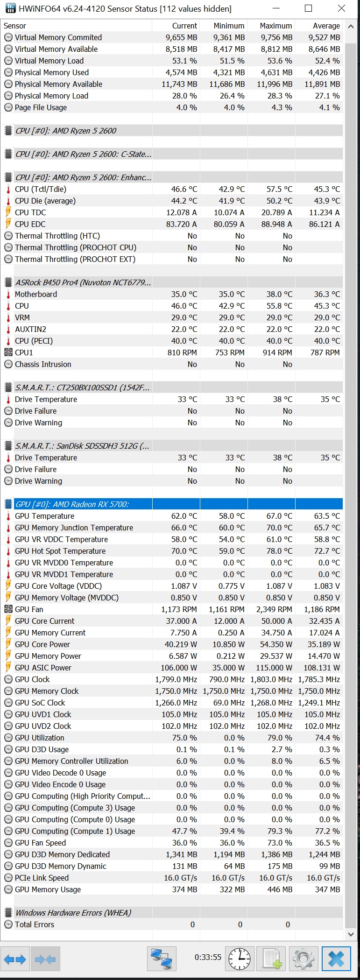Click the CPU EDC lightning icon
This screenshot has height=980, width=360.
pos(8,224)
